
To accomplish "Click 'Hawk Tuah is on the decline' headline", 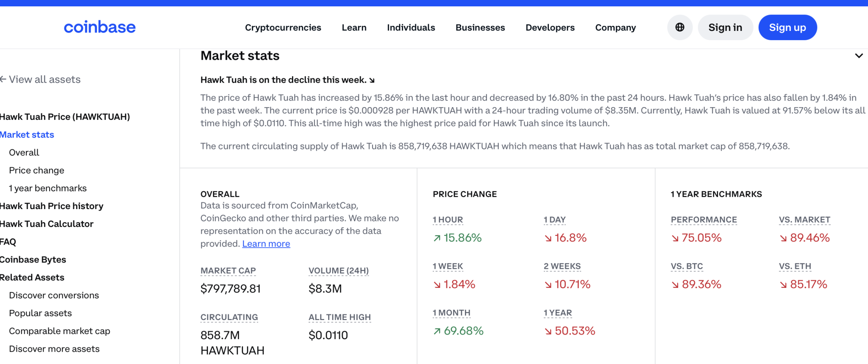I will [x=287, y=80].
